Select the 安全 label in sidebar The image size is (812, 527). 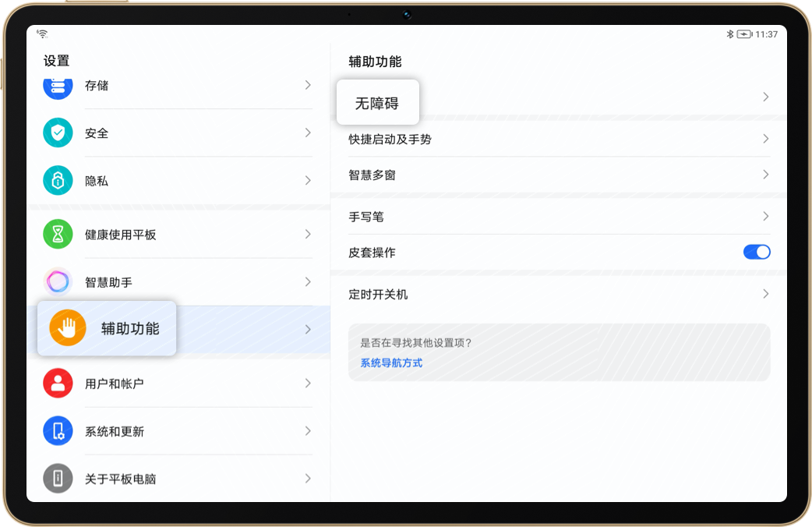(x=97, y=133)
